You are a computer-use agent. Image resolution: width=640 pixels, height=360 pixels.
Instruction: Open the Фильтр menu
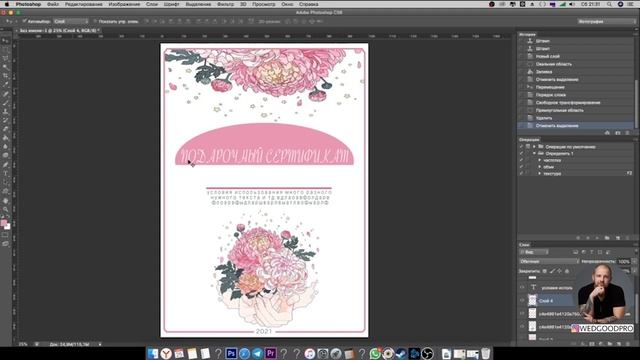coord(225,4)
